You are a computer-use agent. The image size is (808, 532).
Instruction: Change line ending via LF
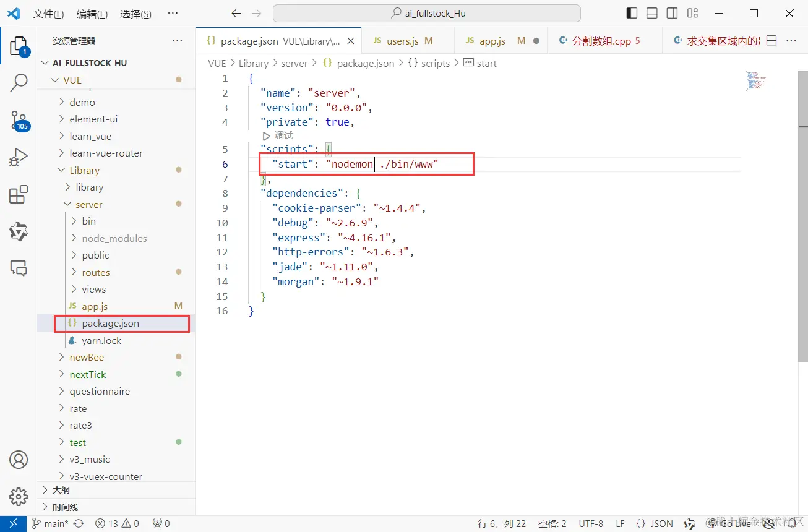[x=620, y=523]
